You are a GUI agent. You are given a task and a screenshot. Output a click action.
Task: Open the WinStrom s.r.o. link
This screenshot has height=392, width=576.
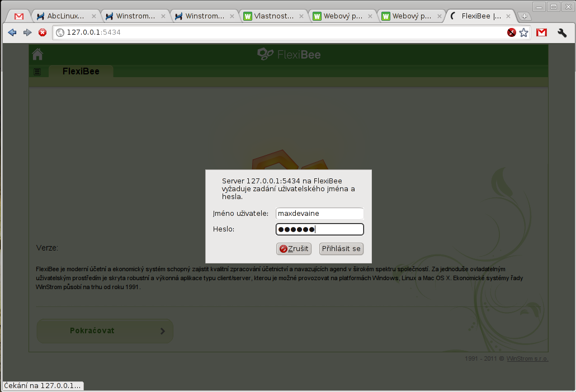(527, 358)
